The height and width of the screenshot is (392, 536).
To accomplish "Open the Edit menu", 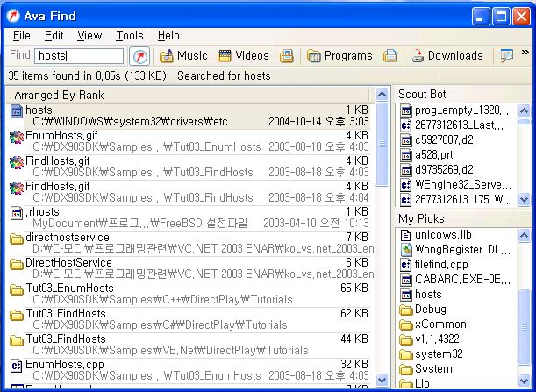I will coord(54,36).
